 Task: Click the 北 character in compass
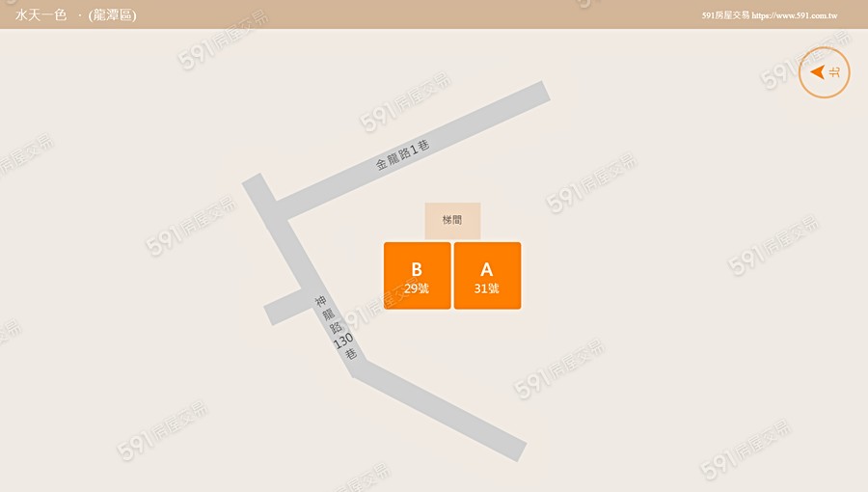click(x=834, y=72)
